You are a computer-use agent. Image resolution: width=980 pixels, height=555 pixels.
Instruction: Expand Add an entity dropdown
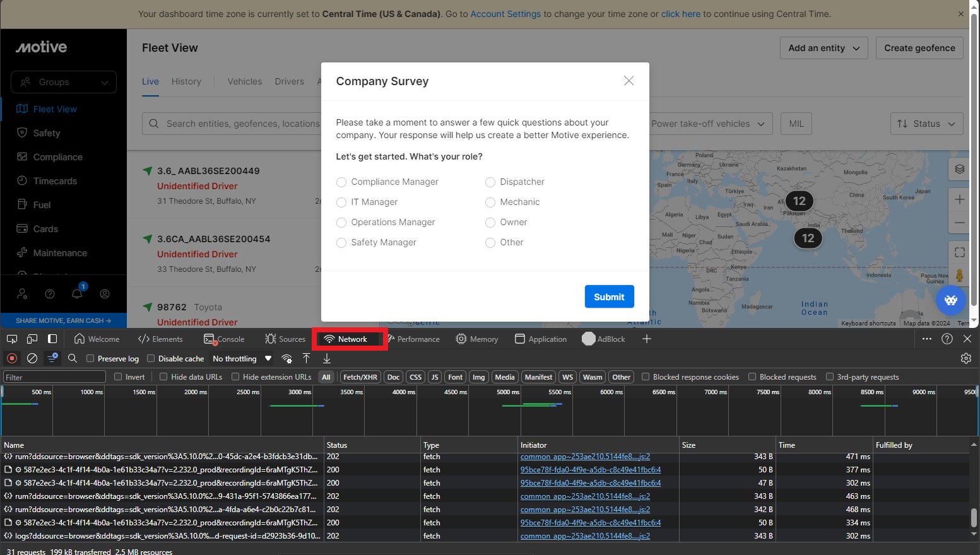tap(824, 48)
